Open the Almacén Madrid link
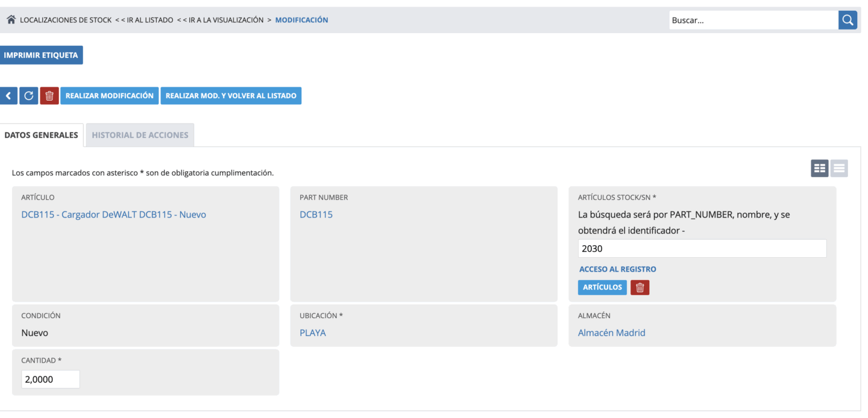 coord(611,332)
